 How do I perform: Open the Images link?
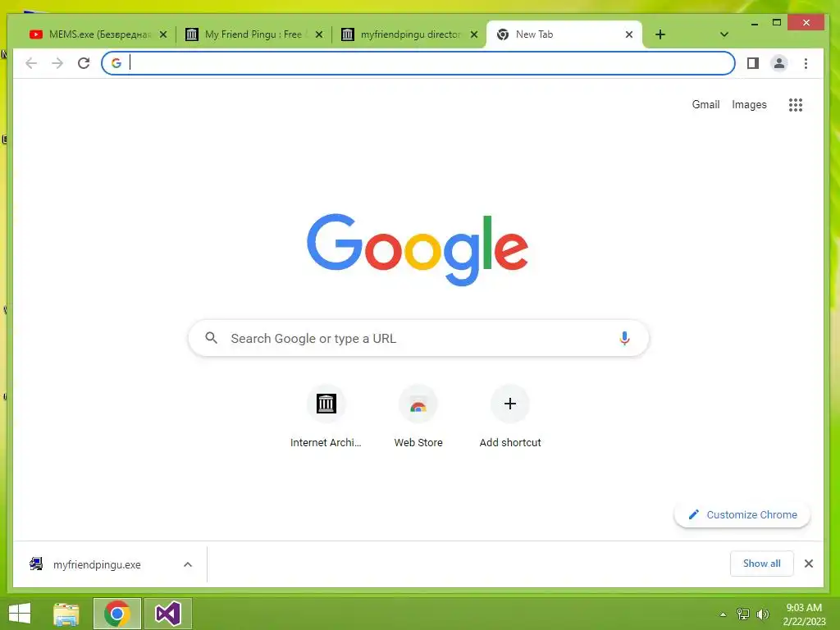click(749, 105)
